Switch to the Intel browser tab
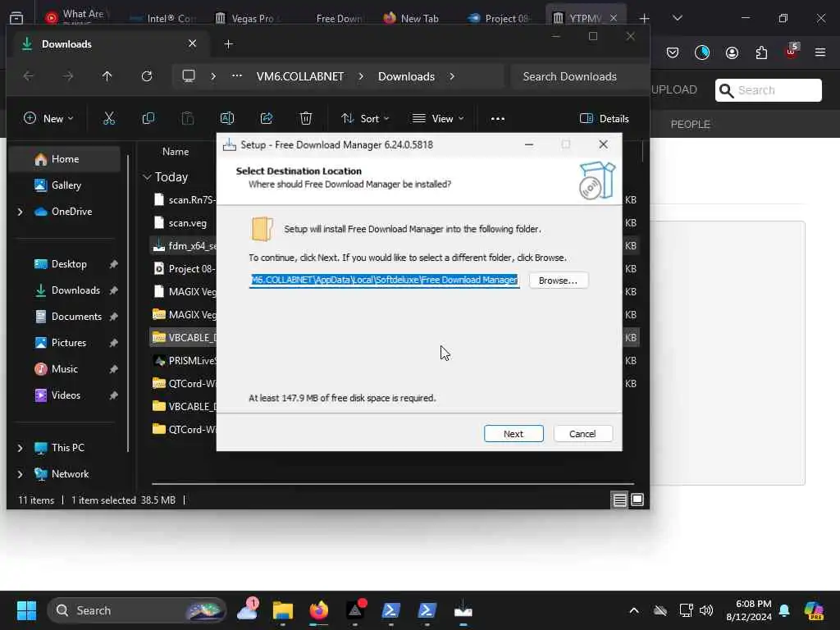This screenshot has width=840, height=630. point(163,18)
